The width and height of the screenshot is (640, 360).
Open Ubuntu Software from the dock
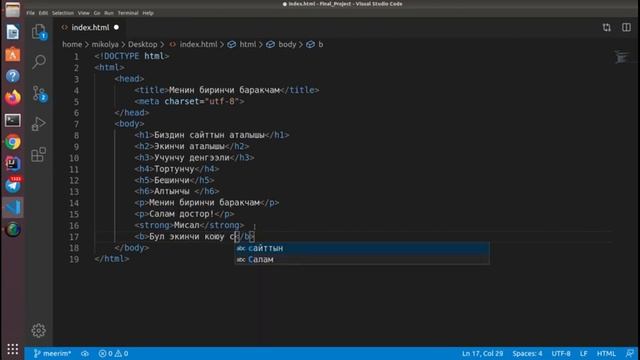[x=13, y=54]
